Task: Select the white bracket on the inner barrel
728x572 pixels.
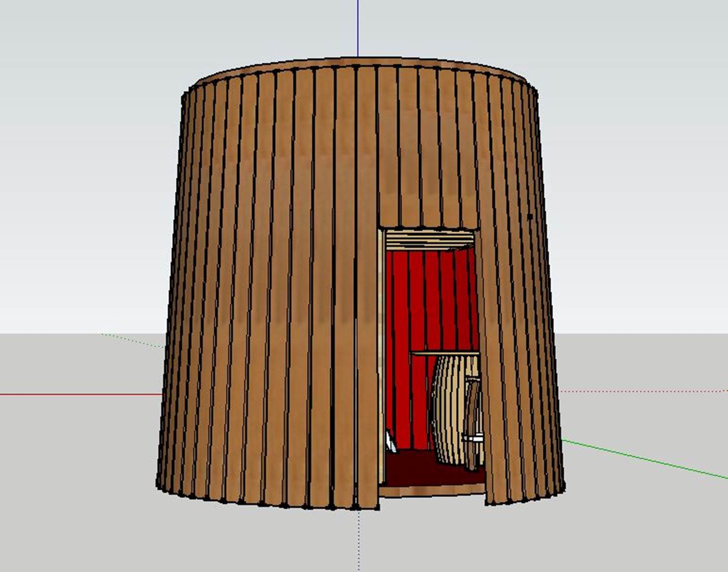Action: pos(473,439)
